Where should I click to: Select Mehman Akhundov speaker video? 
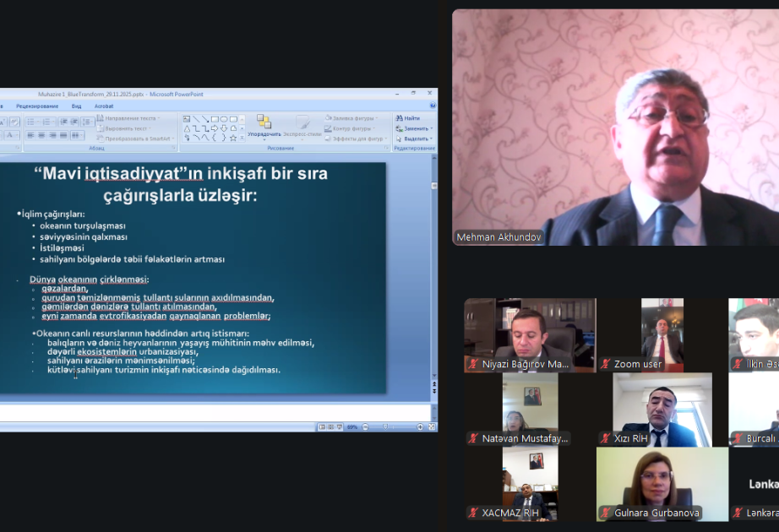pyautogui.click(x=616, y=128)
